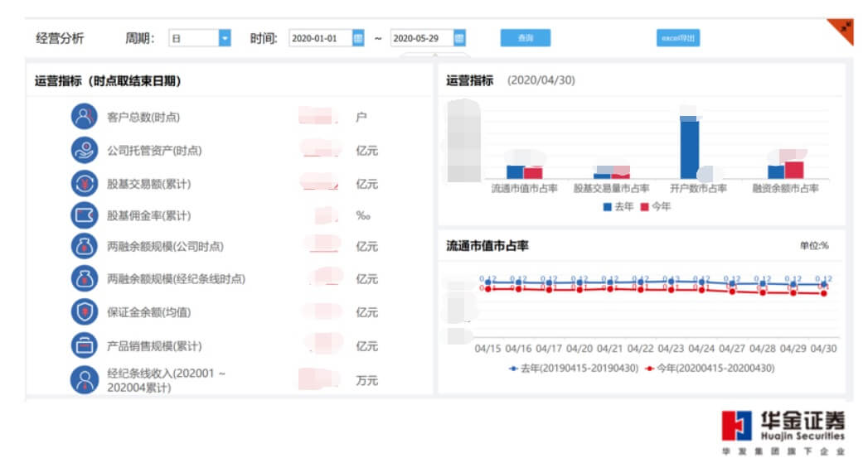Image resolution: width=868 pixels, height=458 pixels.
Task: Click the 股基交易量市占率 bar label
Action: [x=611, y=188]
